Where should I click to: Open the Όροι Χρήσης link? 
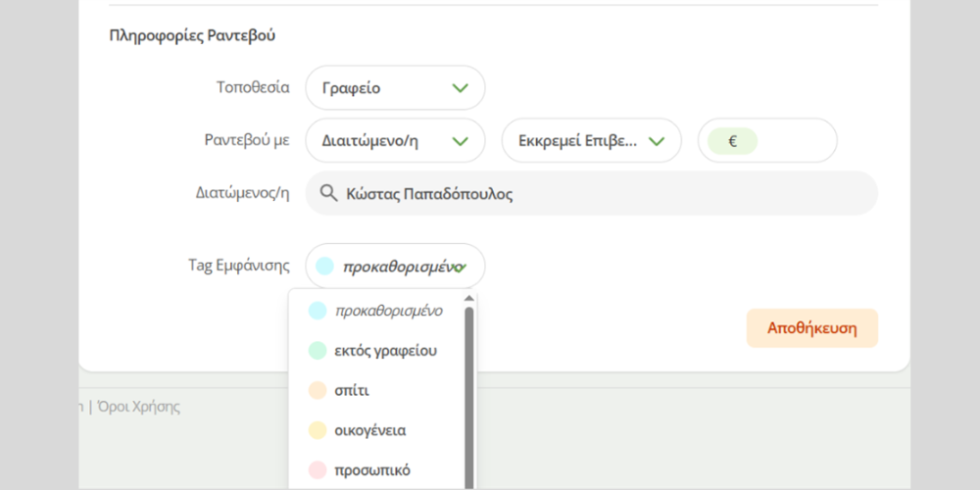137,407
